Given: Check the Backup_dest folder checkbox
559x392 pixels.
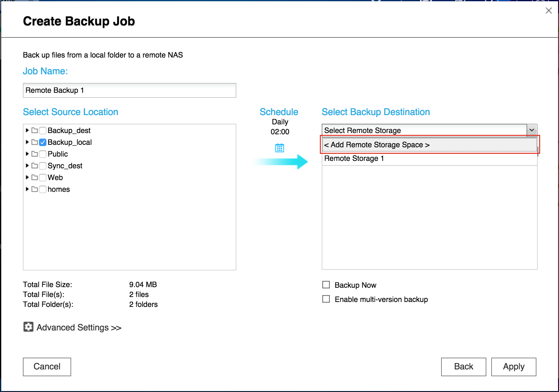Looking at the screenshot, I should 43,131.
